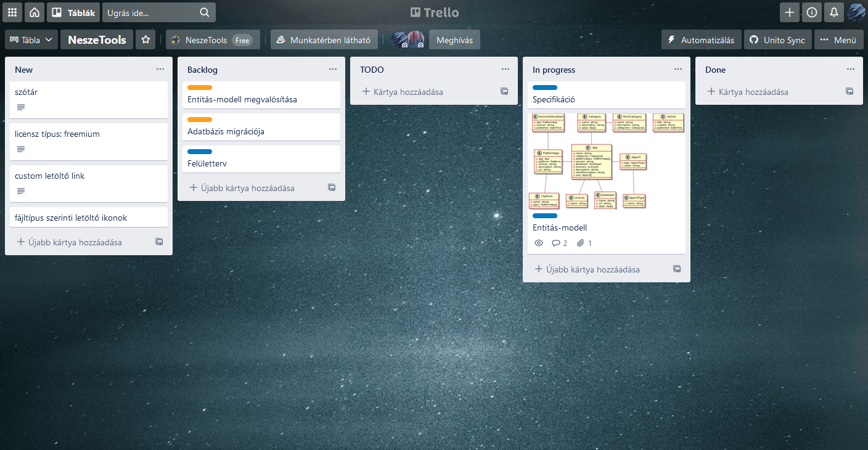Click attachment badge on Entitás-modell card

click(584, 243)
